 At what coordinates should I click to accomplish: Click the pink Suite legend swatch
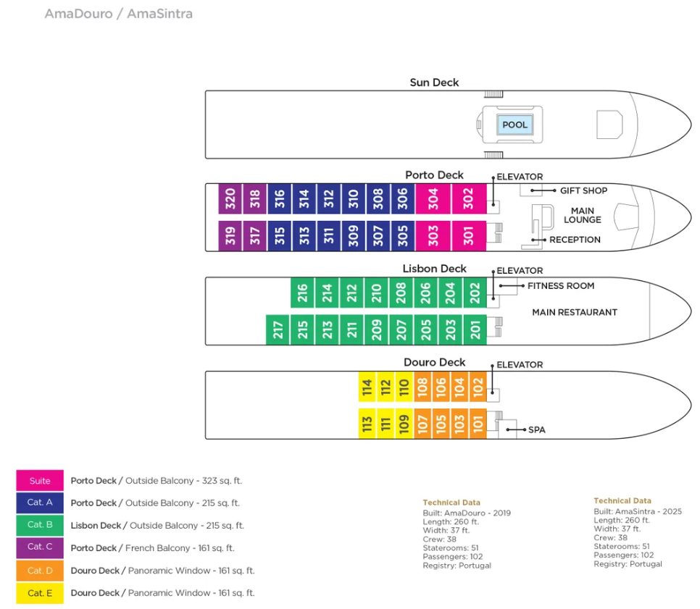pyautogui.click(x=40, y=481)
